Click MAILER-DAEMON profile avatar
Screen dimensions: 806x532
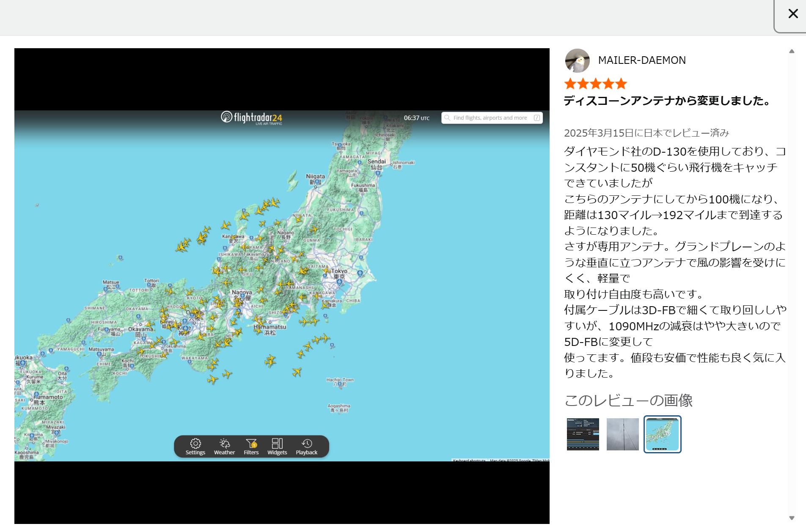click(x=577, y=60)
